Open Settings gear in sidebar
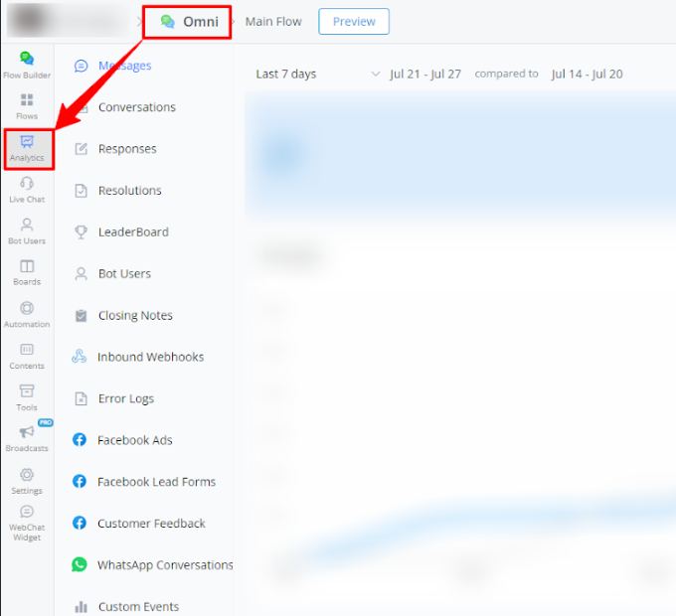676x616 pixels. pos(27,480)
